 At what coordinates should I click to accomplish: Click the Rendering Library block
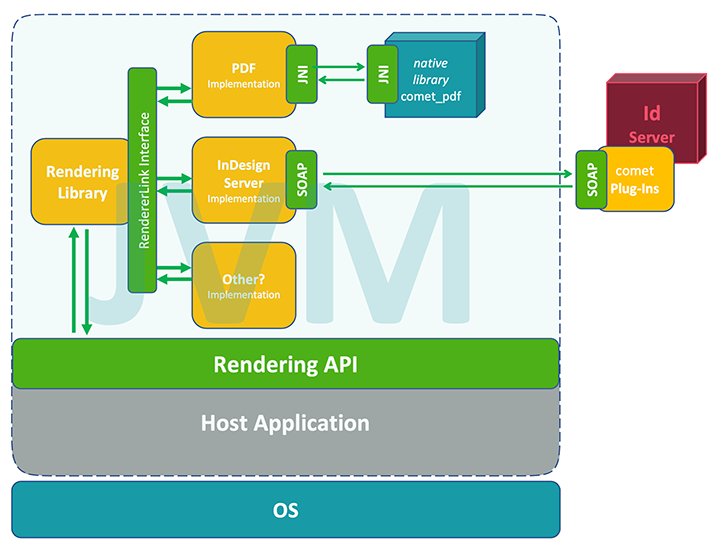pyautogui.click(x=80, y=182)
